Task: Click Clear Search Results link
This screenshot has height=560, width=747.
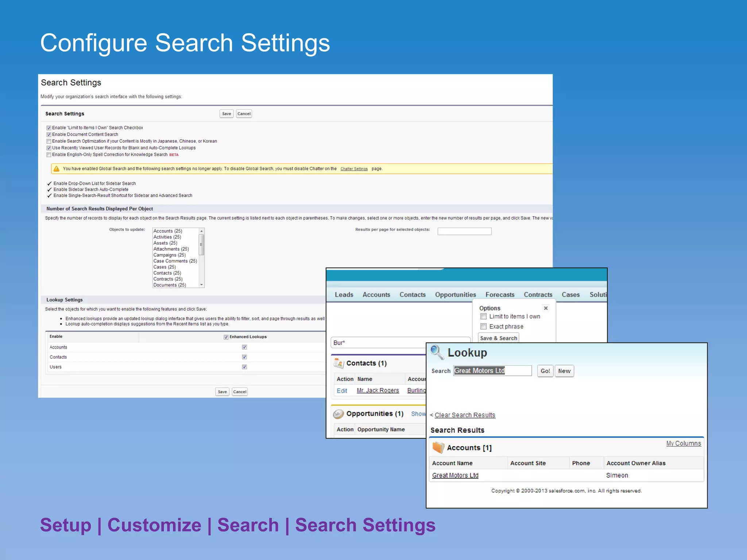Action: tap(465, 415)
